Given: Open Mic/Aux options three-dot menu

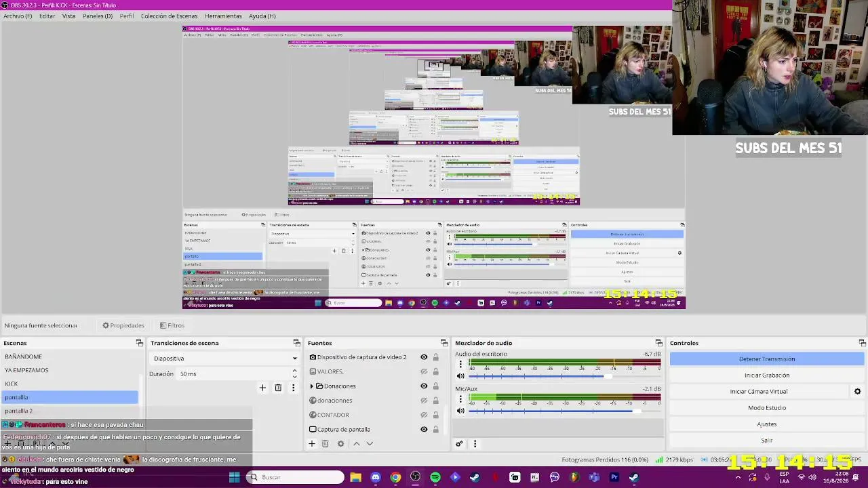Looking at the screenshot, I should tap(460, 399).
